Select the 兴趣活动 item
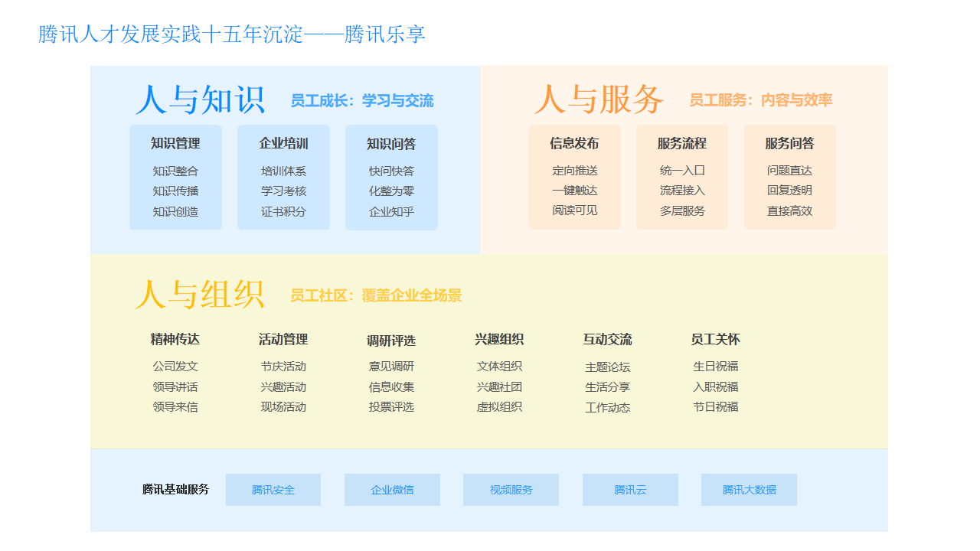The image size is (980, 551). 283,386
